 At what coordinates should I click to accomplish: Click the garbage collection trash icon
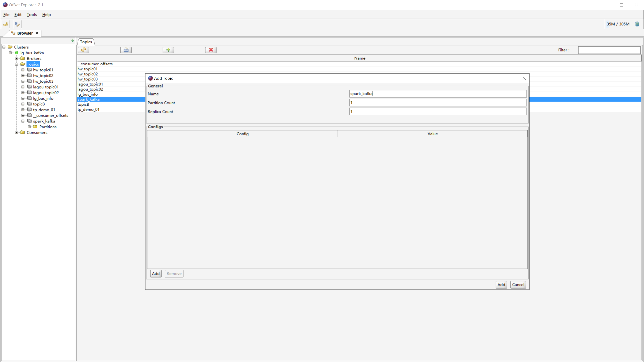click(x=637, y=24)
